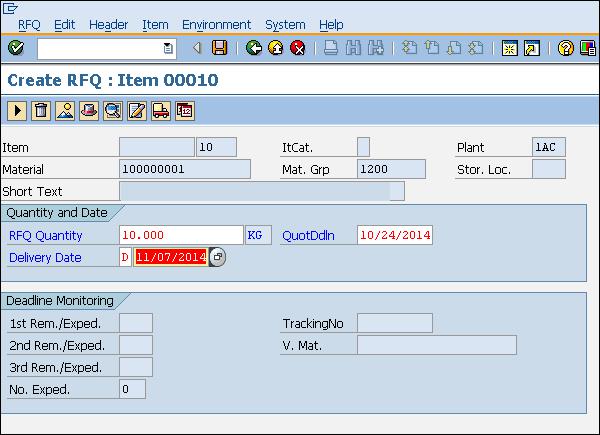
Task: Collapse command field with left triangle
Action: coord(197,48)
